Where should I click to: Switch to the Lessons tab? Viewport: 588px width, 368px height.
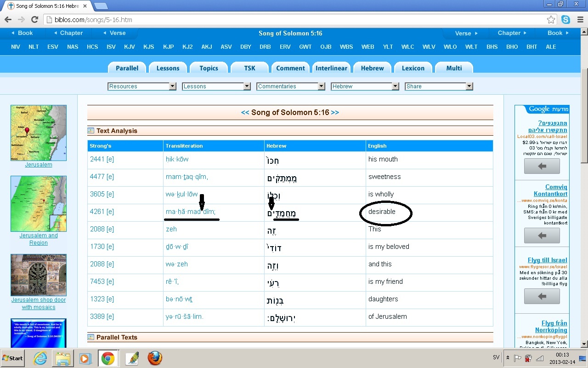point(168,68)
